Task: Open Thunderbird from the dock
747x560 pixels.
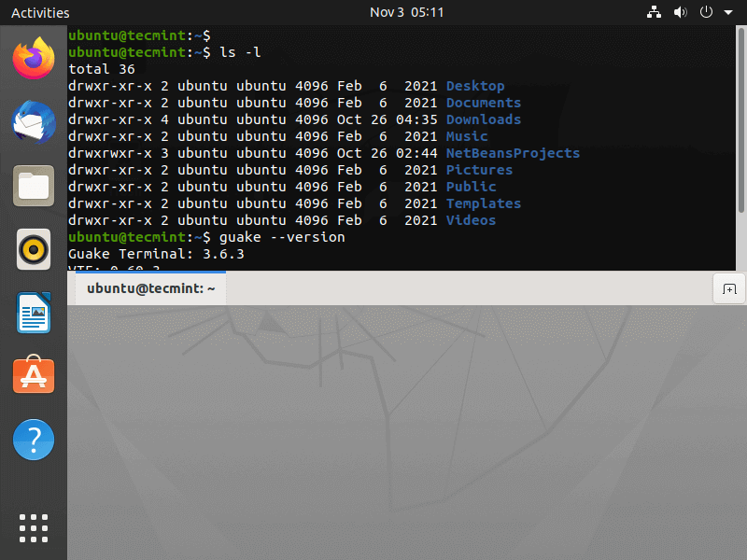Action: click(x=33, y=122)
